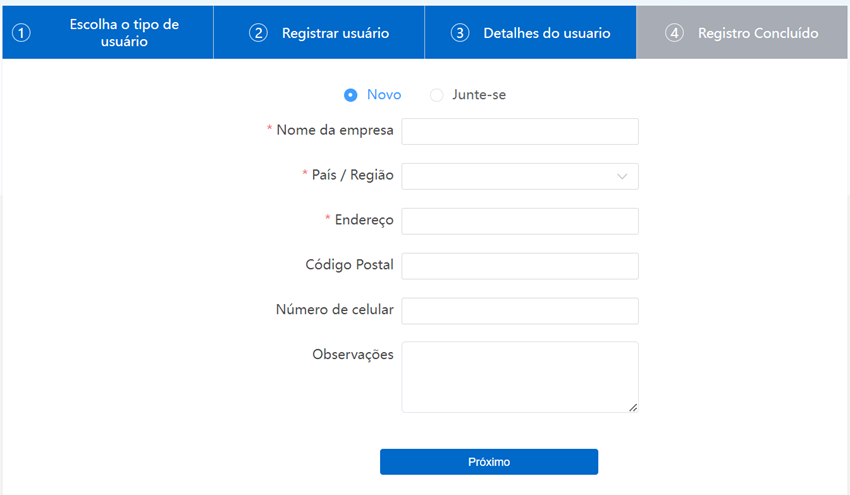Click inside the Observações text area
Image resolution: width=850 pixels, height=495 pixels.
pyautogui.click(x=519, y=376)
